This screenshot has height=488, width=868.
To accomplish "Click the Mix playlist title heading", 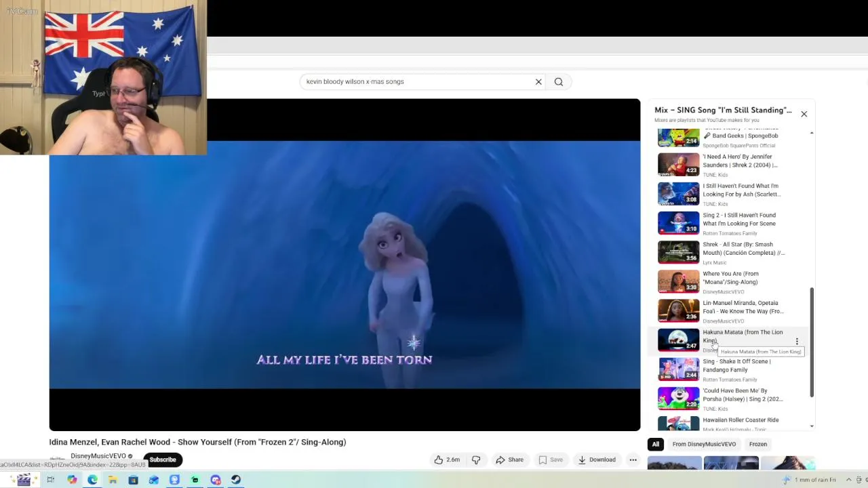I will [x=723, y=110].
